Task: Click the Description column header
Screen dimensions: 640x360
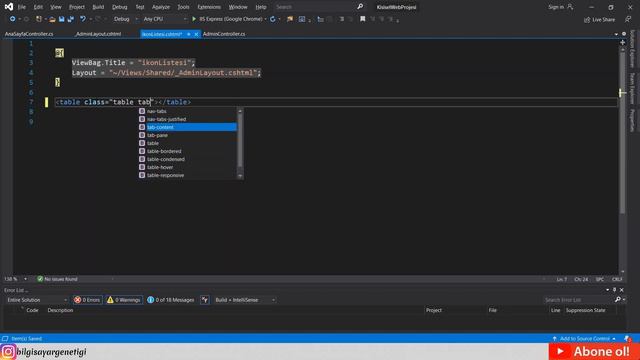Action: [x=60, y=310]
